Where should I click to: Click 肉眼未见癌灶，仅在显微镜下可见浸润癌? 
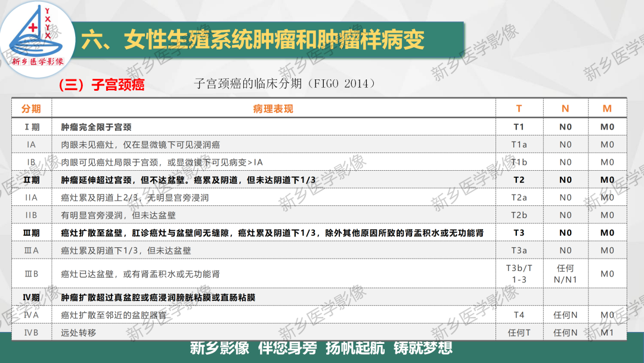(140, 144)
